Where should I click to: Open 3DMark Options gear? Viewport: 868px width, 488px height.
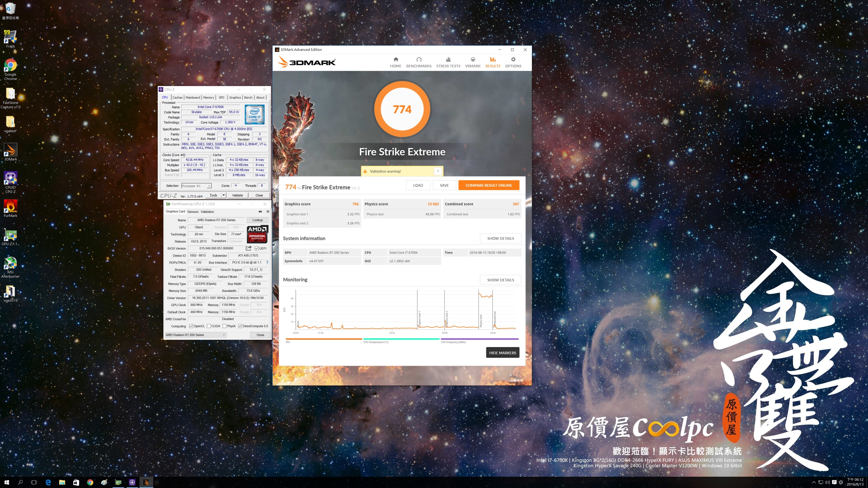513,62
